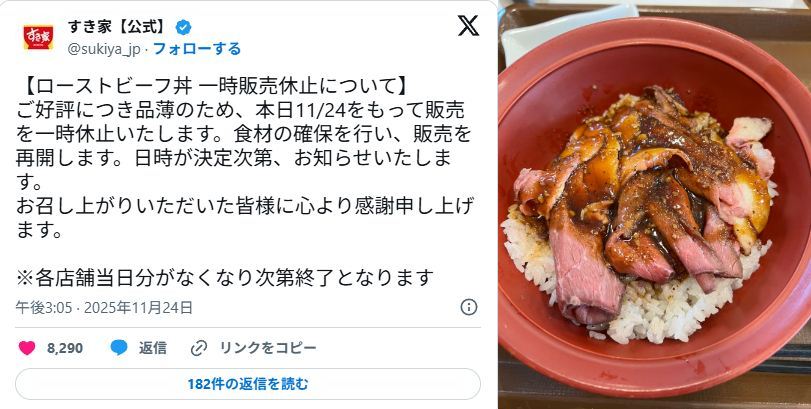The image size is (811, 409).
Task: Click the X logo icon
Action: (468, 26)
